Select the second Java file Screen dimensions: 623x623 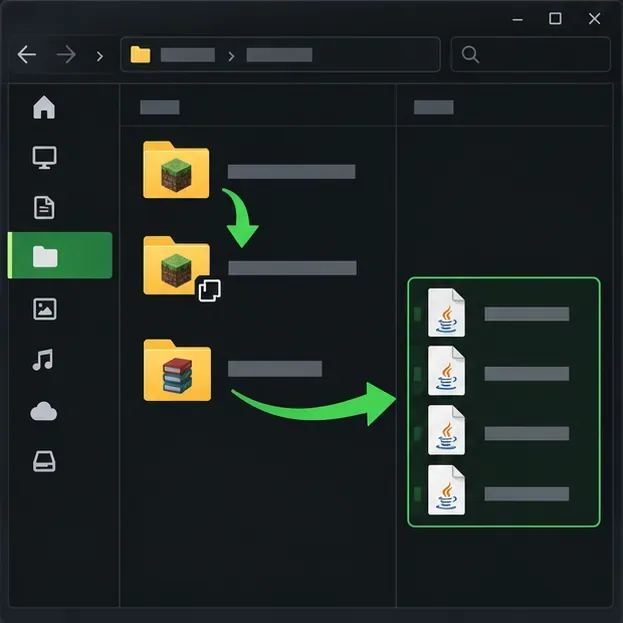pyautogui.click(x=446, y=371)
